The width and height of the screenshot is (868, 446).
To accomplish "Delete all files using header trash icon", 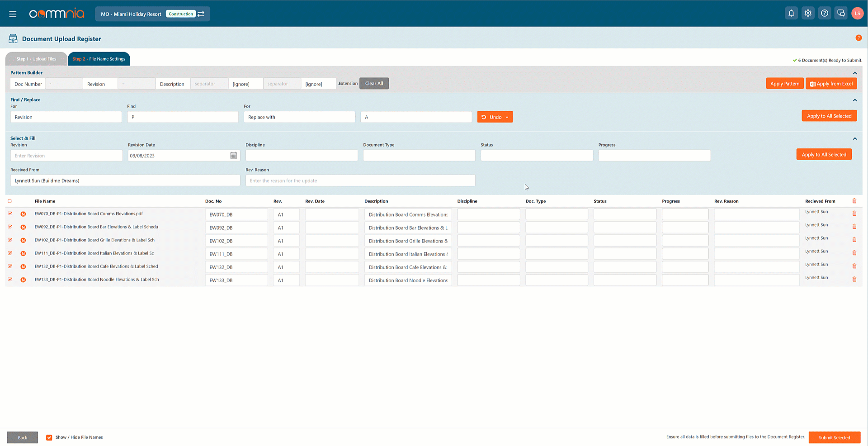I will tap(854, 201).
